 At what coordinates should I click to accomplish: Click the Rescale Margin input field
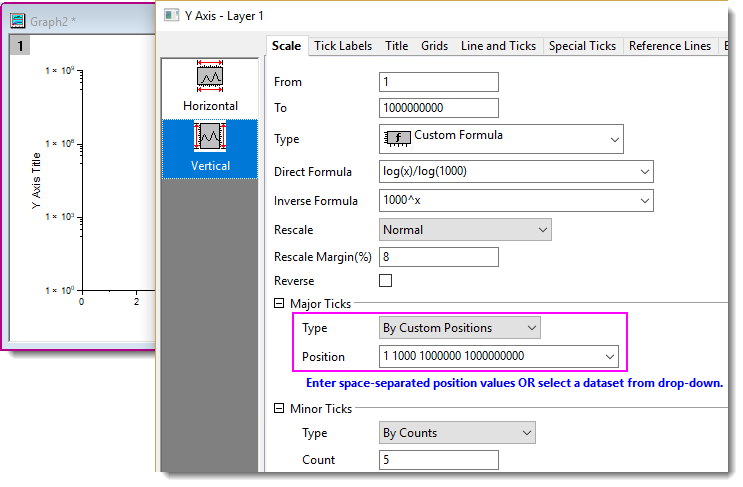tap(439, 257)
